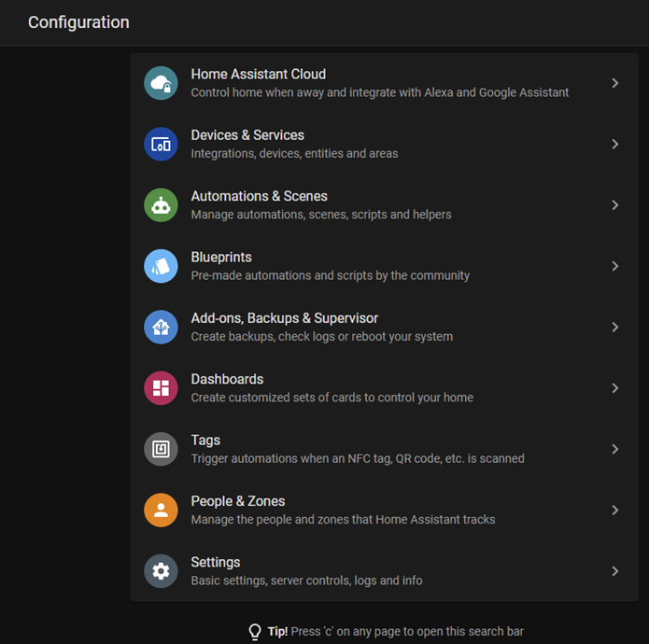This screenshot has height=644, width=649.
Task: Click the Tags title text
Action: [x=205, y=441]
